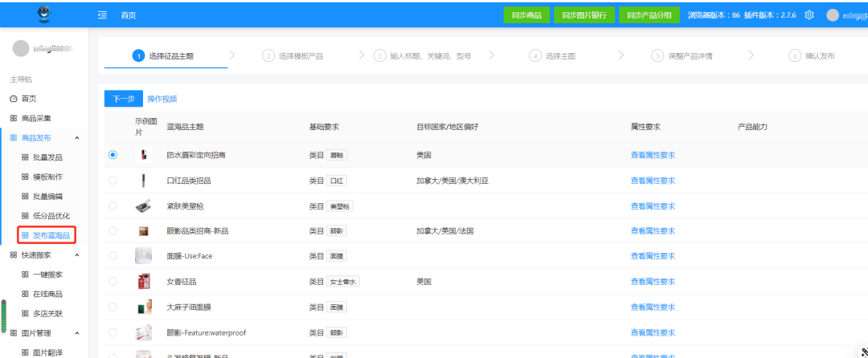Image resolution: width=868 pixels, height=358 pixels.
Task: Collapse the 图片管理 sidebar group
Action: 77,333
